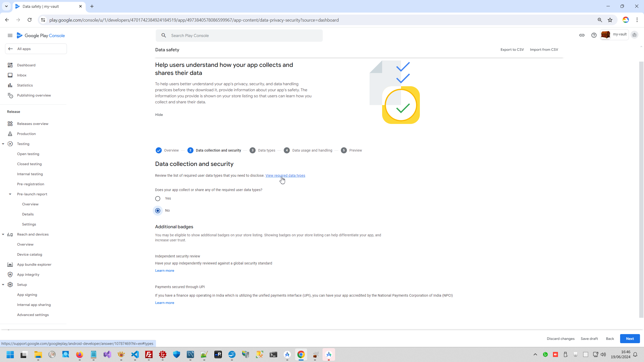The height and width of the screenshot is (362, 644).
Task: Bookmark this page with star icon
Action: [610, 20]
